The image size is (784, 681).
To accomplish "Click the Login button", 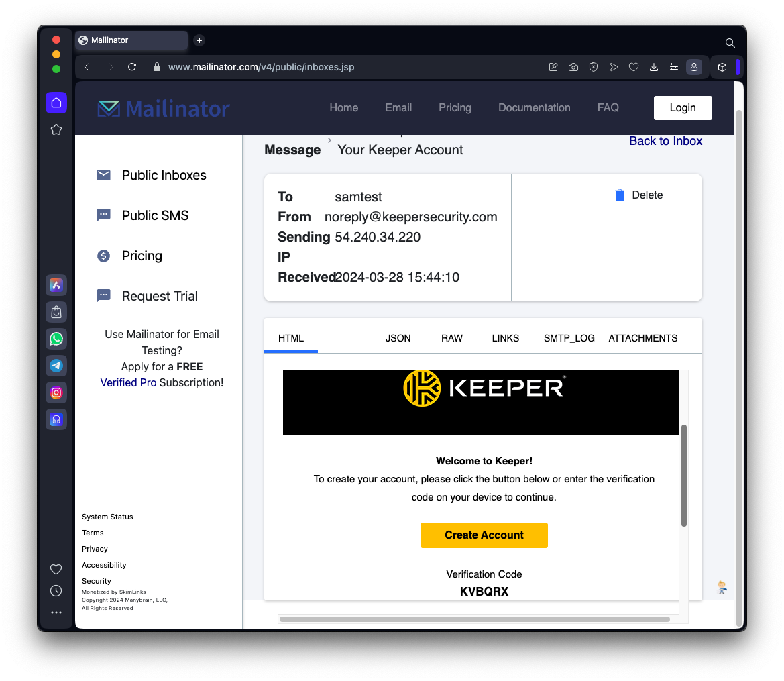I will [x=683, y=108].
